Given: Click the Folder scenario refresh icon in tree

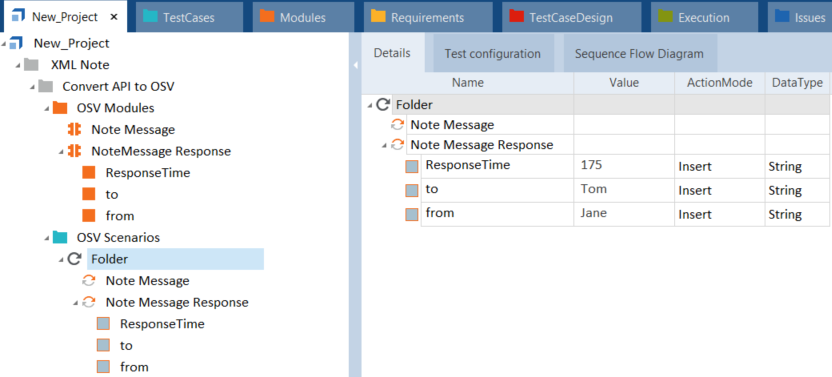Looking at the screenshot, I should pyautogui.click(x=75, y=259).
